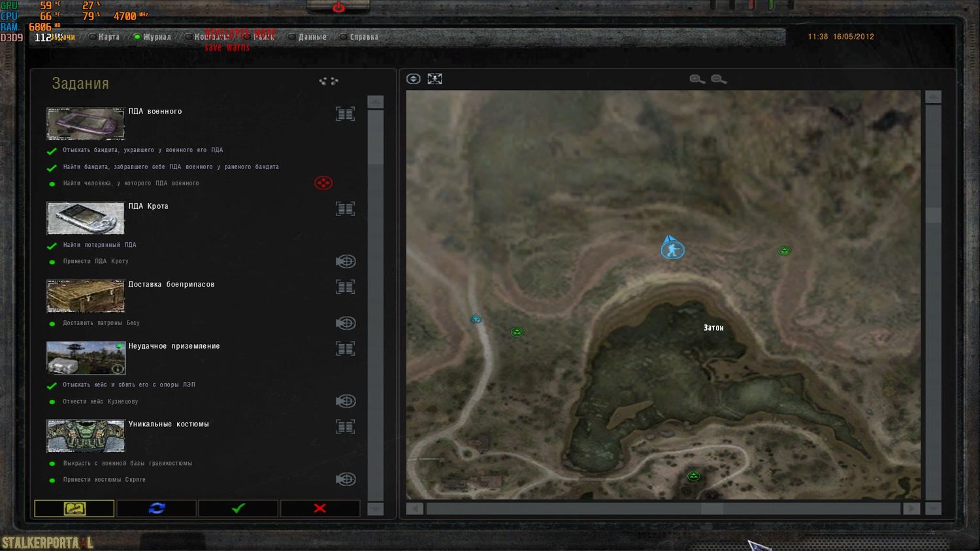The width and height of the screenshot is (980, 551).
Task: Click the small icon beside Задания header
Action: coord(329,82)
